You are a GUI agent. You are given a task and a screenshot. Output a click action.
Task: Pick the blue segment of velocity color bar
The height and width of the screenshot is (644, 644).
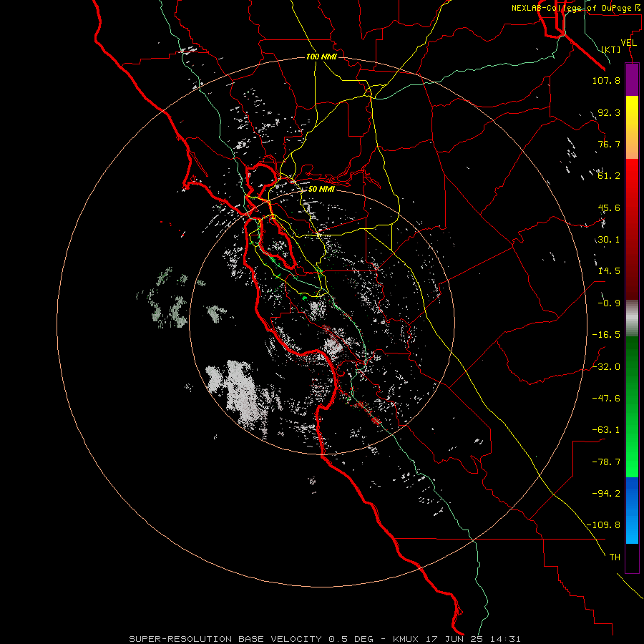632,510
